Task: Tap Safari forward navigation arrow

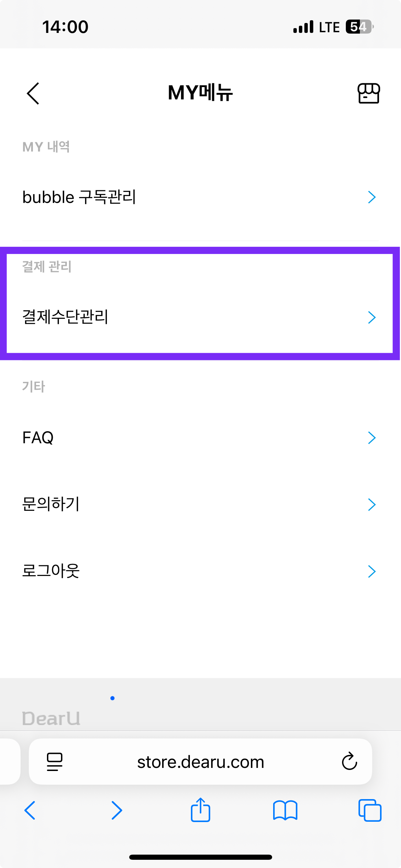Action: point(117,810)
